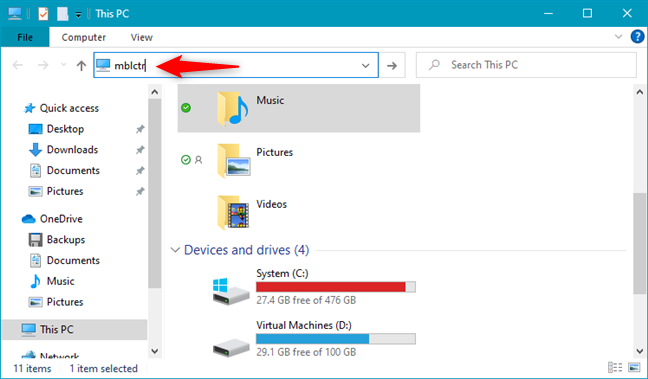Go back with the left arrow

pos(17,65)
